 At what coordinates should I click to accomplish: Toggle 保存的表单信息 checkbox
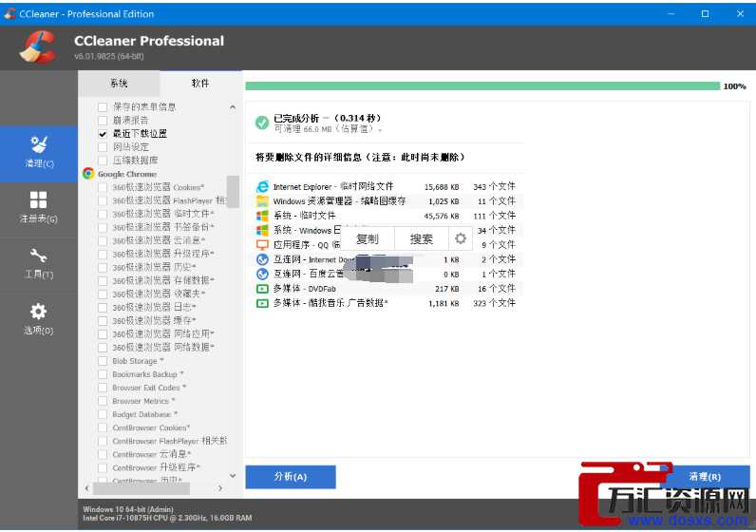[x=103, y=107]
